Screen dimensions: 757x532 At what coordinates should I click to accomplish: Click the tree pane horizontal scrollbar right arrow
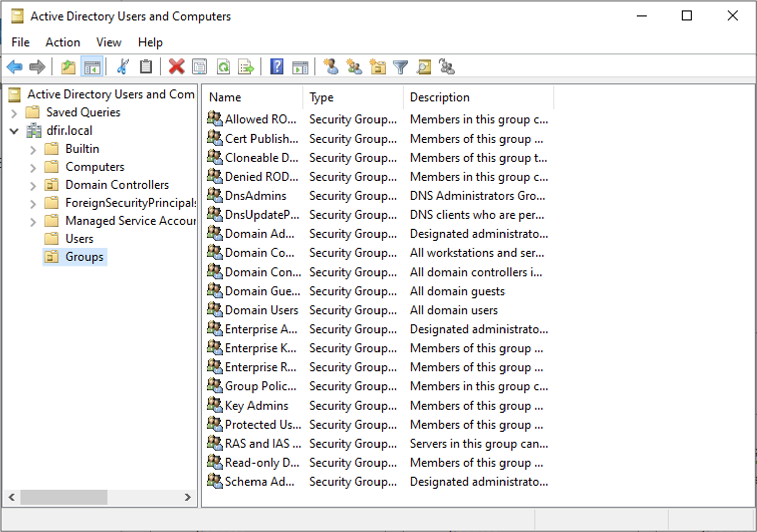click(x=188, y=497)
